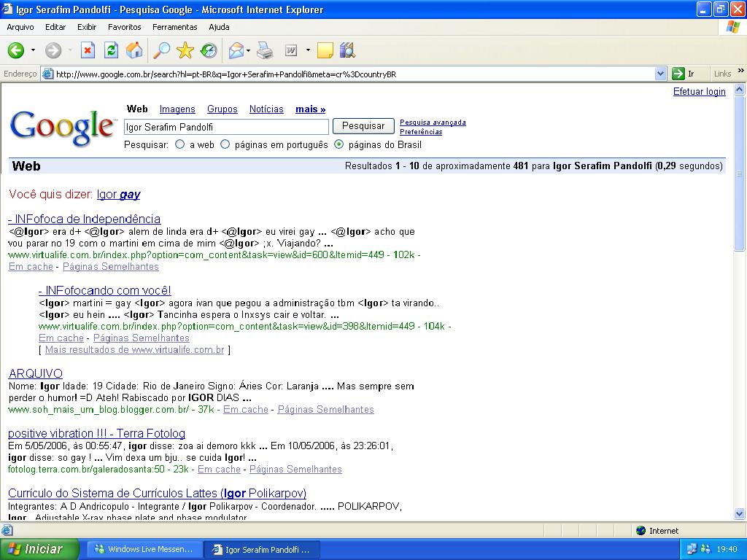This screenshot has width=747, height=560.
Task: Click the Pesquisar button
Action: coord(363,126)
